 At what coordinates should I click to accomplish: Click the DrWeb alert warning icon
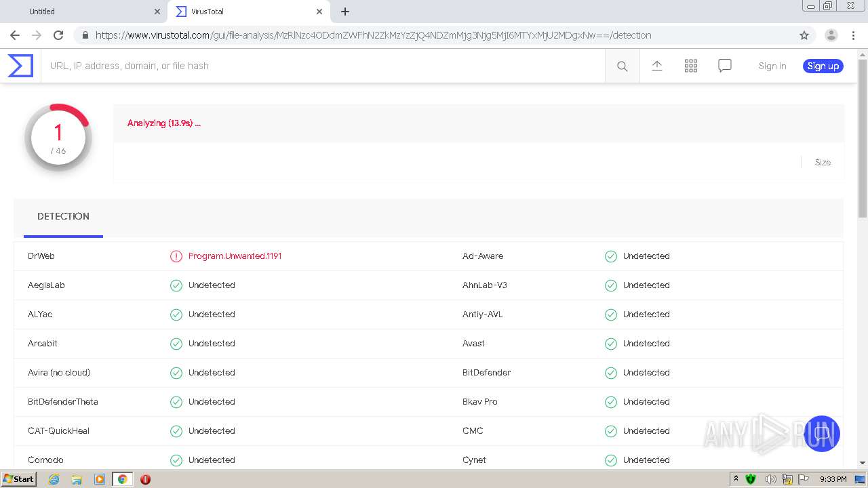(x=176, y=256)
